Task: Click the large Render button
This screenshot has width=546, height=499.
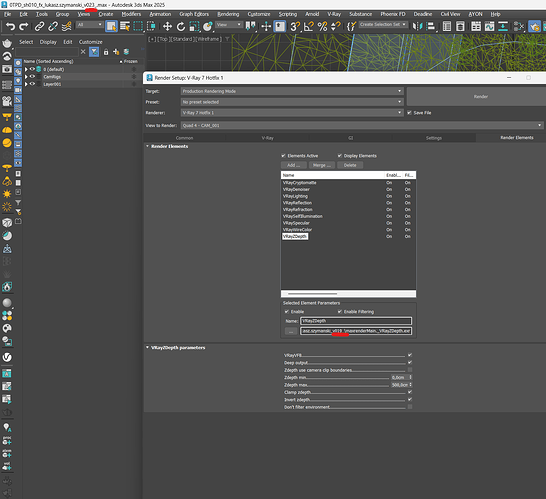Action: [481, 96]
